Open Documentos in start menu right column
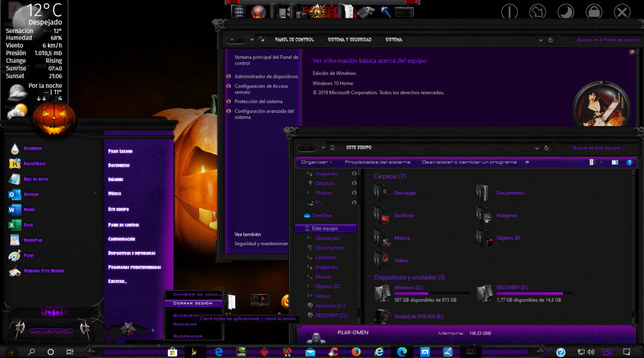This screenshot has height=358, width=644. tap(119, 165)
